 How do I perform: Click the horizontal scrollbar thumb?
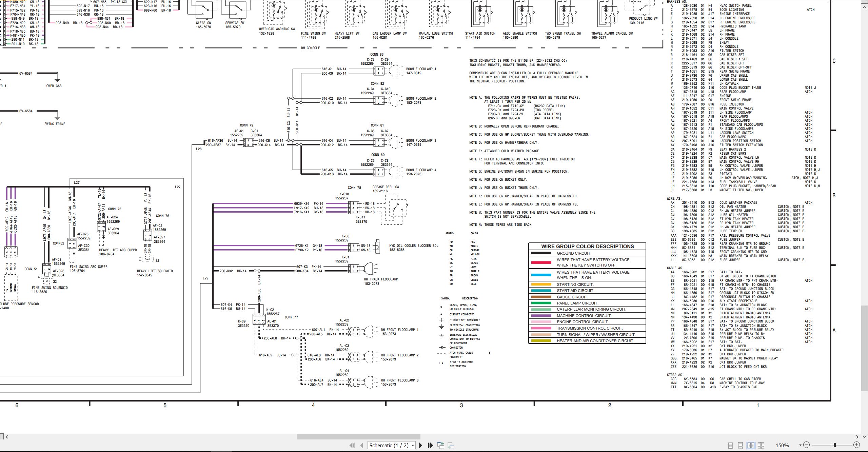[358, 437]
